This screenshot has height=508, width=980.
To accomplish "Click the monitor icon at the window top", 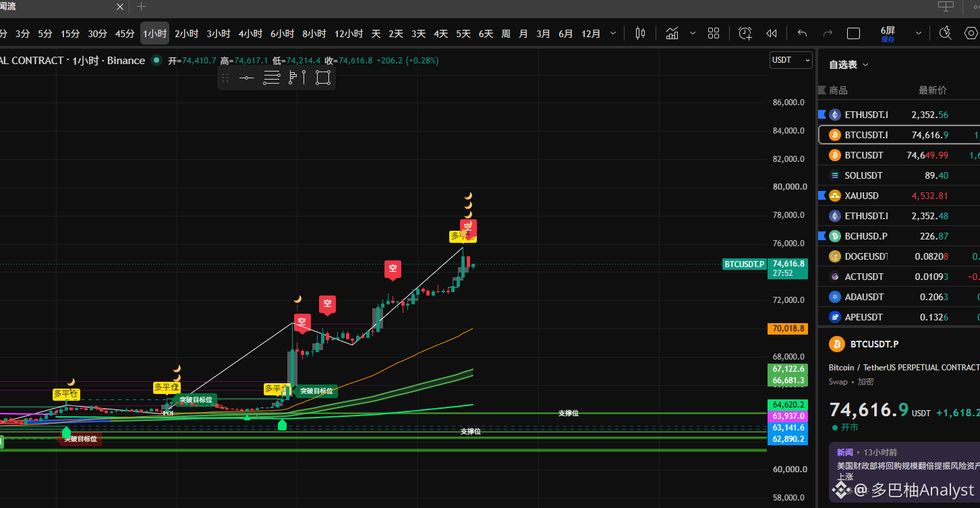I will click(x=946, y=6).
